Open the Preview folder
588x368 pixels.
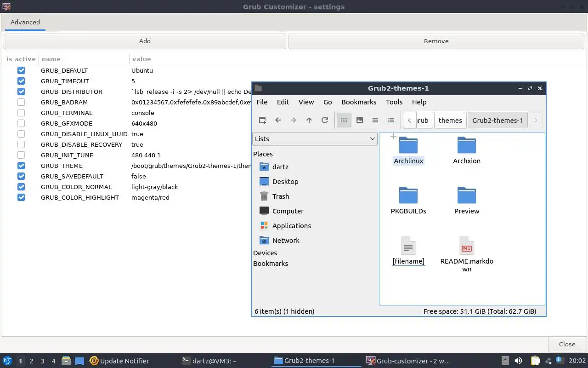(x=467, y=201)
